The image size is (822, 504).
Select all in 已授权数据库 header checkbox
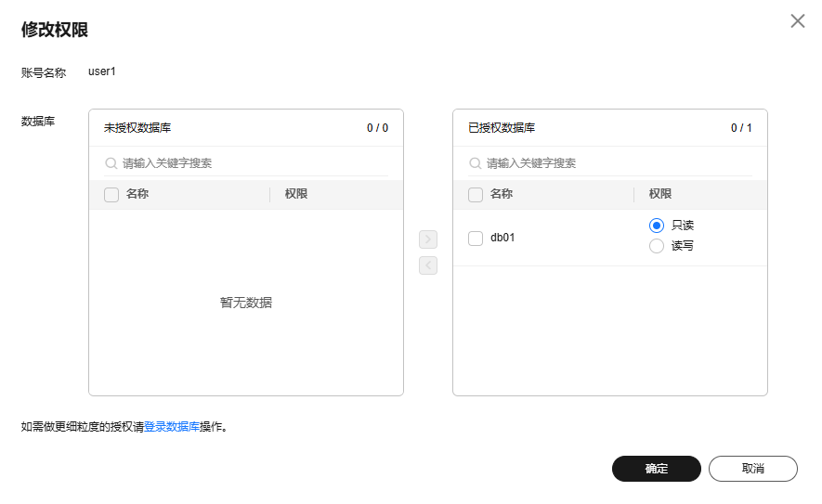click(x=476, y=195)
